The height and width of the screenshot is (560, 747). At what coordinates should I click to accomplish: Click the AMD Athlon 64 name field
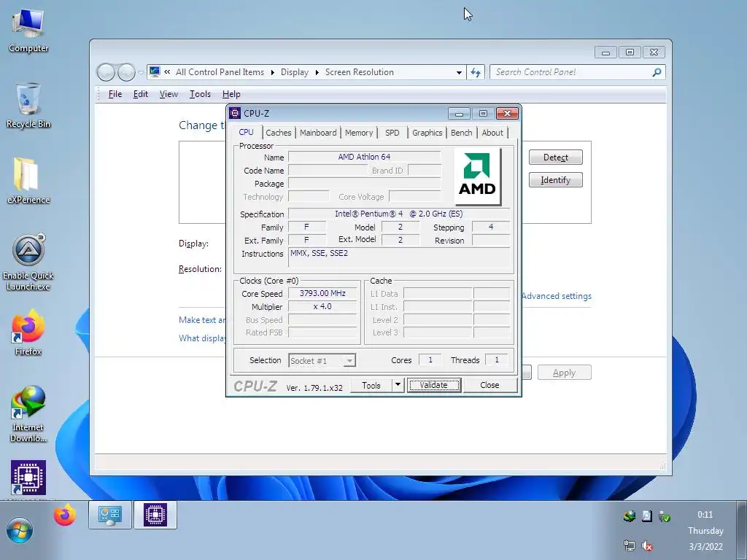click(x=365, y=157)
